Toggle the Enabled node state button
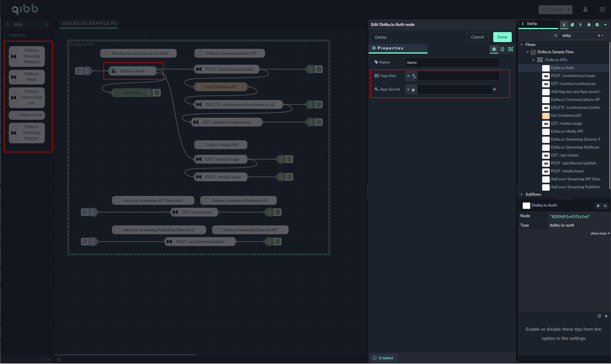Viewport: 611px width, 364px height. (x=383, y=358)
